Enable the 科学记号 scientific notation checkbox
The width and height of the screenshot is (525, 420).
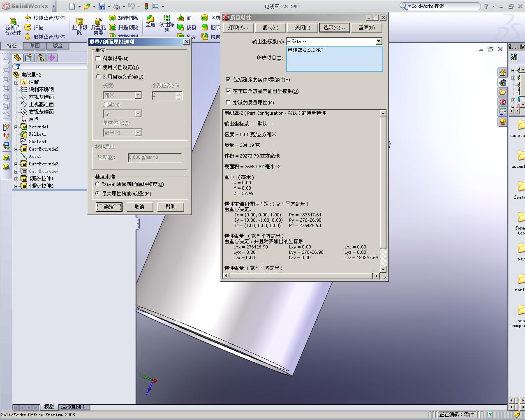click(x=98, y=58)
